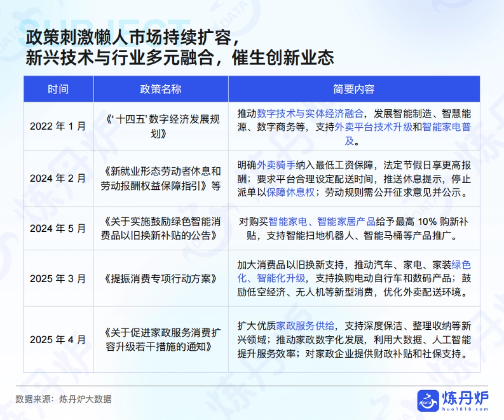Select the 政策名称 column header
This screenshot has width=504, height=420.
click(x=161, y=89)
